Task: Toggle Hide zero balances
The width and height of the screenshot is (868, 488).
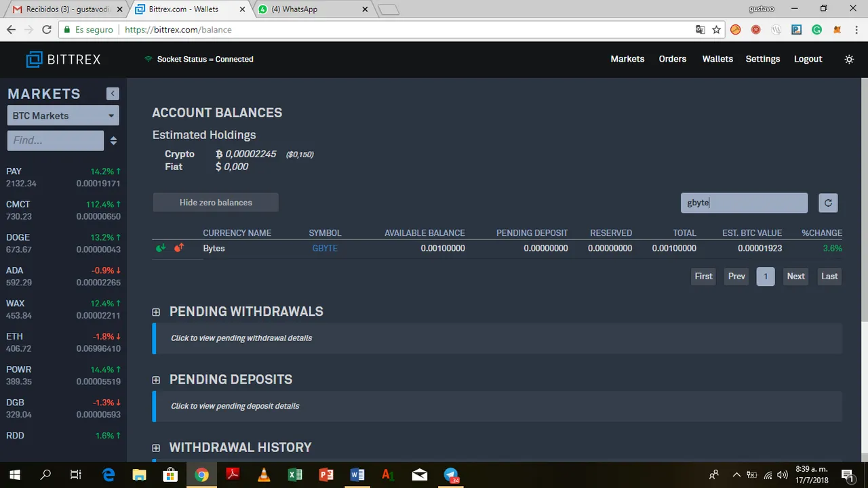Action: (x=216, y=203)
